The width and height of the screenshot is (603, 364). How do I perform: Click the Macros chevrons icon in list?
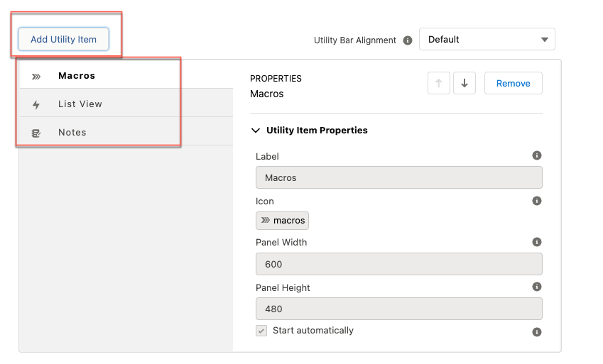click(36, 76)
